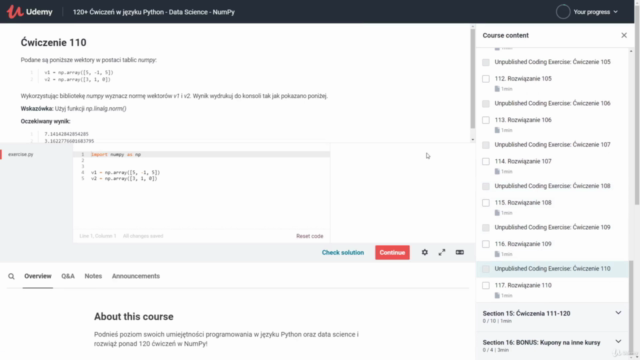Click the Ćwiczenie 110 heading
This screenshot has height=360, width=640.
click(x=53, y=42)
